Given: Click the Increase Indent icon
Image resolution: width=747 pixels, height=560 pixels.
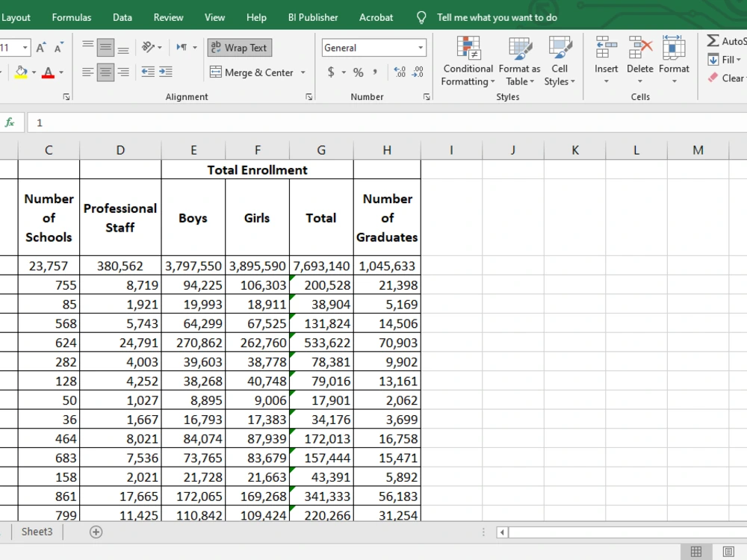Looking at the screenshot, I should tap(166, 72).
